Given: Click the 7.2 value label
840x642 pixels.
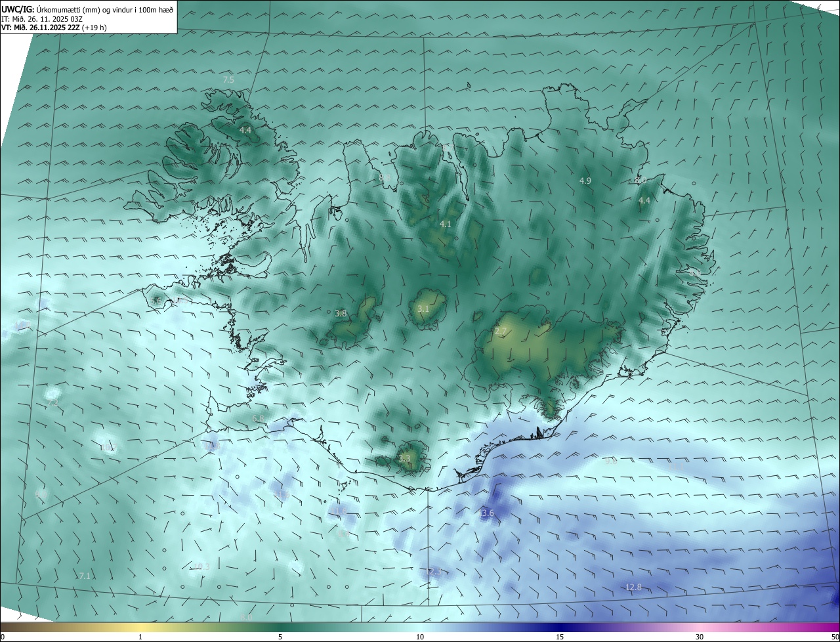Looking at the screenshot, I should point(52,403).
